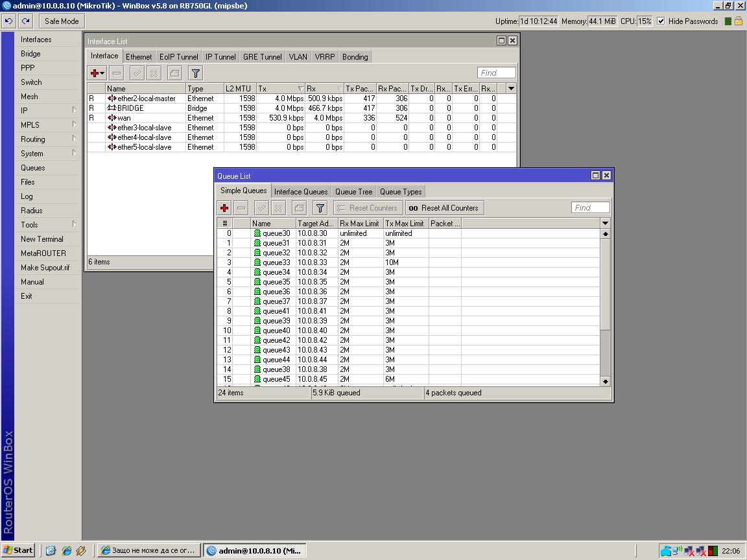747x560 pixels.
Task: Click the Find field in Queue List
Action: click(x=590, y=208)
